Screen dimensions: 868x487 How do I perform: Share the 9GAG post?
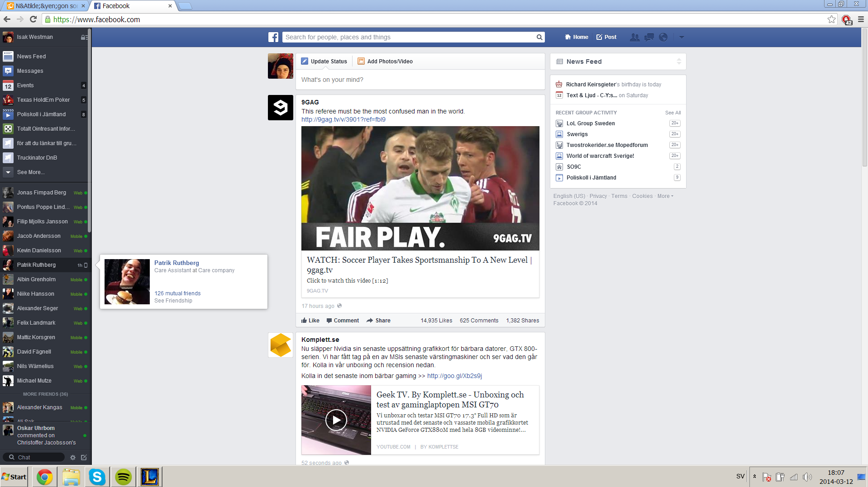pyautogui.click(x=378, y=321)
